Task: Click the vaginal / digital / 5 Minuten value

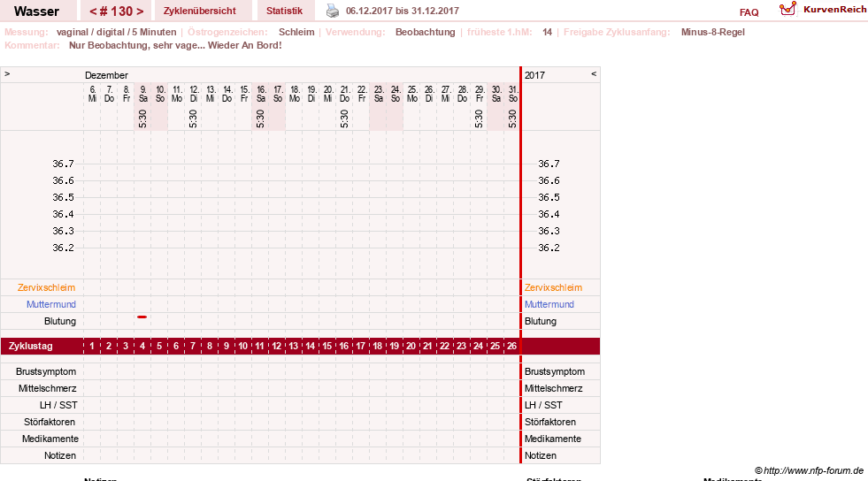Action: tap(116, 32)
